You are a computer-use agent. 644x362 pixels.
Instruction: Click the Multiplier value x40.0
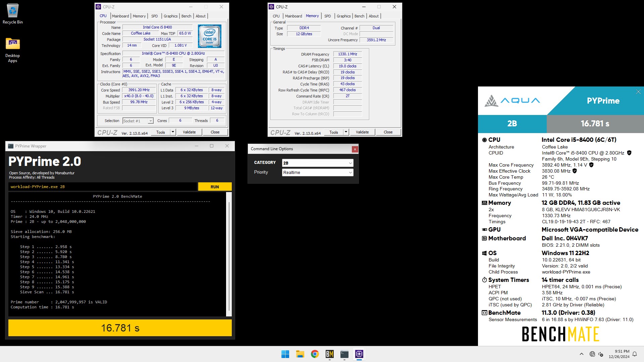tap(139, 96)
